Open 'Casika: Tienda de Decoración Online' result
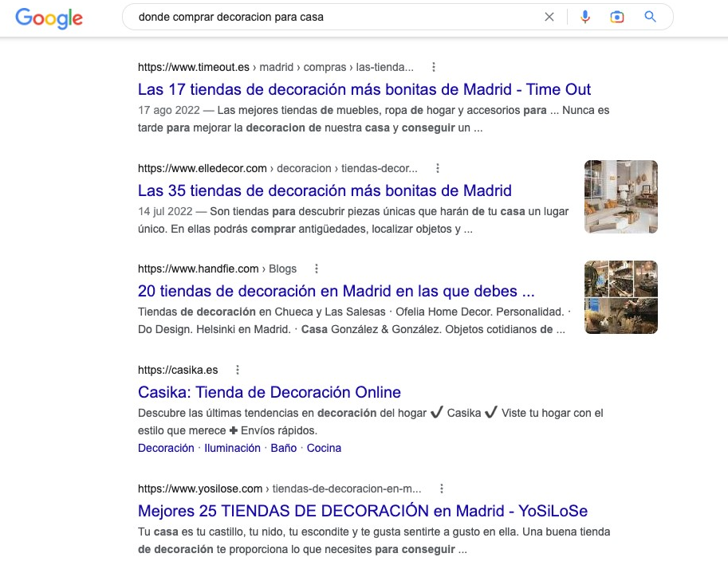 pos(270,392)
